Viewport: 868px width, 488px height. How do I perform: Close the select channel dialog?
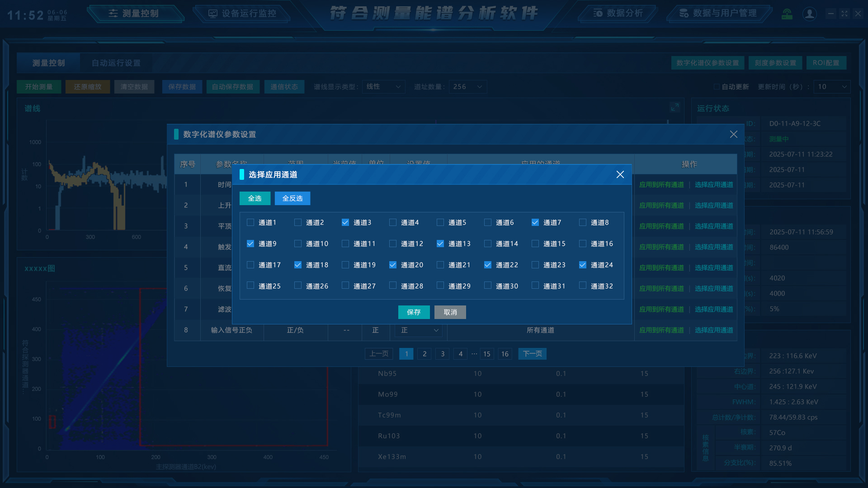click(x=620, y=174)
